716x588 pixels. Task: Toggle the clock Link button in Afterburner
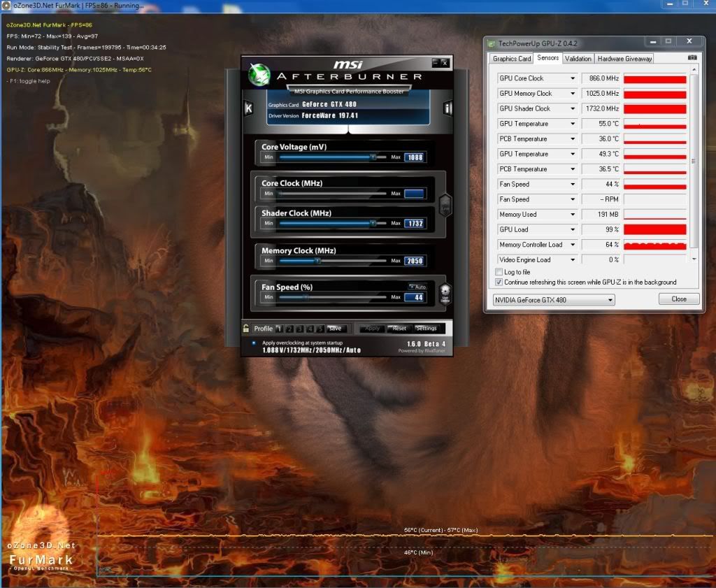(445, 206)
